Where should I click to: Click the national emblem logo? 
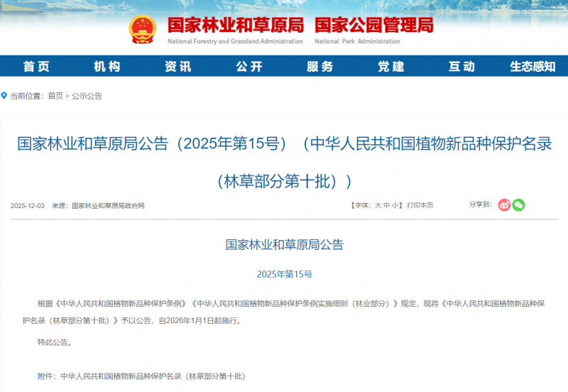[144, 29]
